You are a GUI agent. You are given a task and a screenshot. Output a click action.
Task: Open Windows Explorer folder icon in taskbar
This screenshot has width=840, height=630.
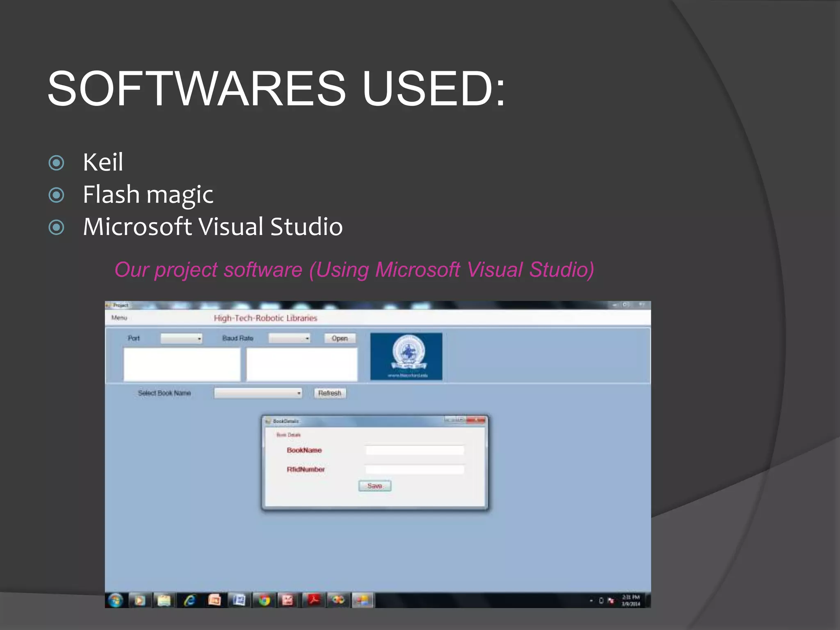tap(164, 601)
